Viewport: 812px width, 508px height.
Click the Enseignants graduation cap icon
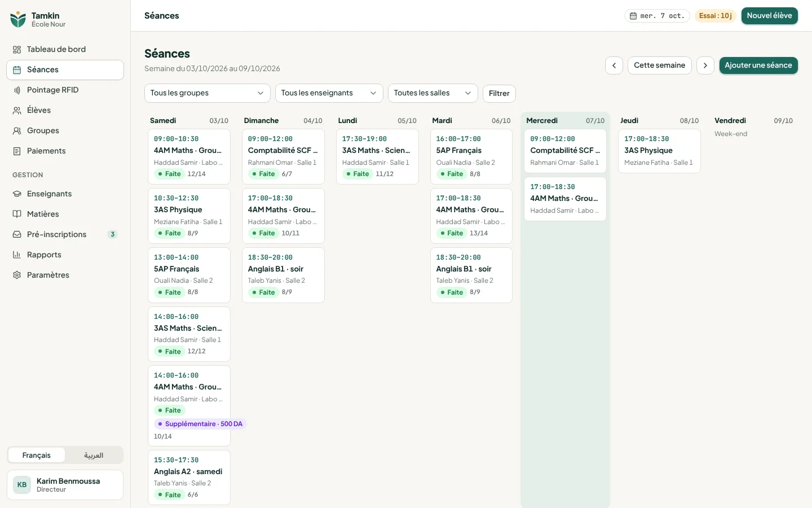click(x=17, y=194)
